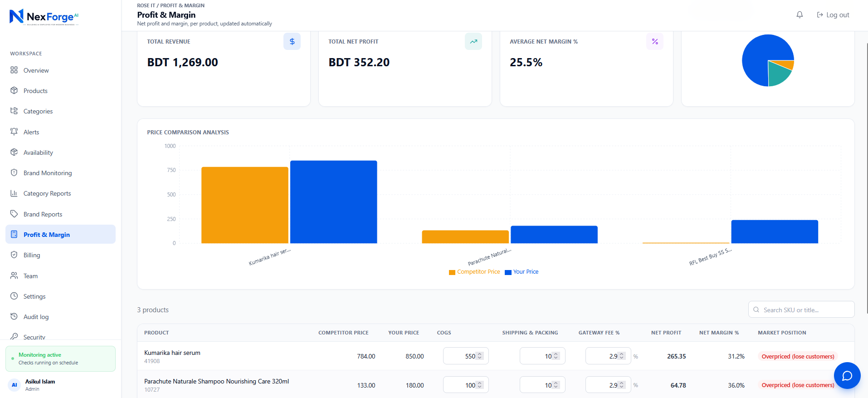This screenshot has width=868, height=398.
Task: Click the Settings clock icon
Action: pos(14,296)
